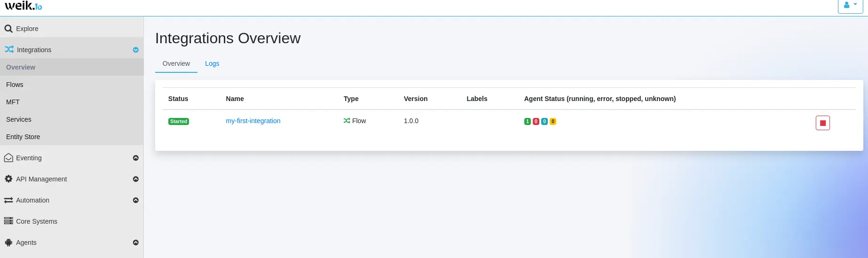Open Flows in the sidebar
Image resolution: width=868 pixels, height=258 pixels.
pos(71,85)
